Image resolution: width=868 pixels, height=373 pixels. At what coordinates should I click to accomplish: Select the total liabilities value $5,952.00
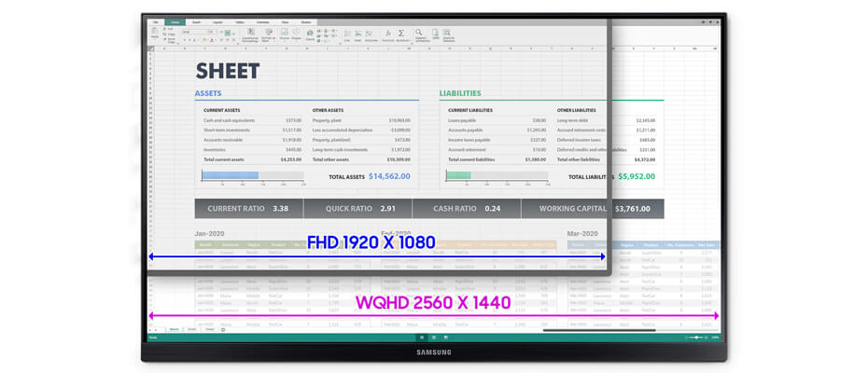click(x=636, y=176)
